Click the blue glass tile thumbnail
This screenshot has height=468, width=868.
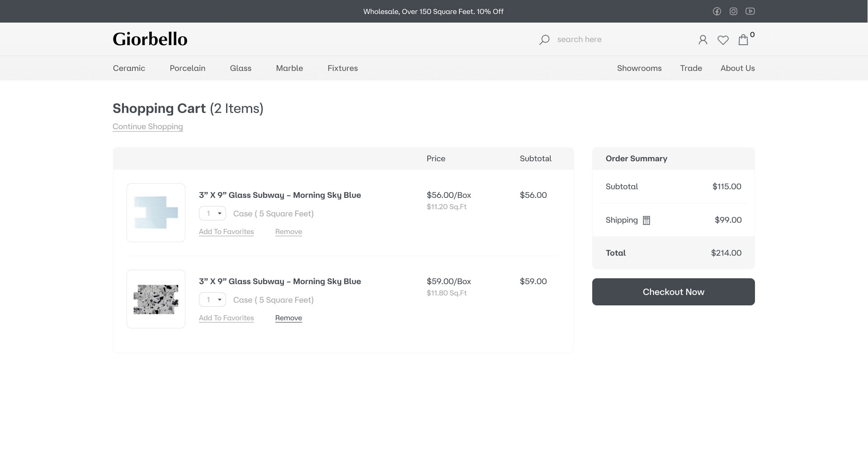point(156,213)
